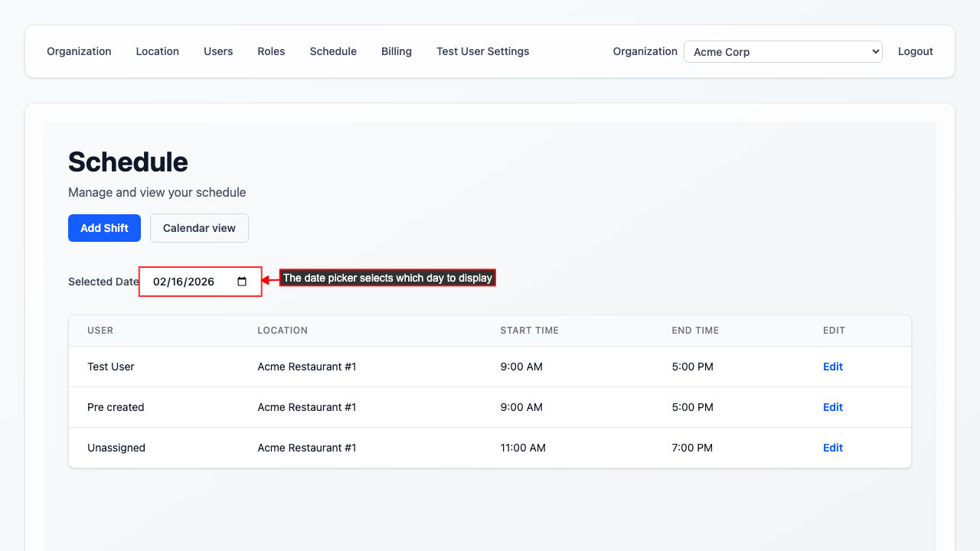Click the Add Shift button
The height and width of the screenshot is (551, 980).
click(104, 228)
